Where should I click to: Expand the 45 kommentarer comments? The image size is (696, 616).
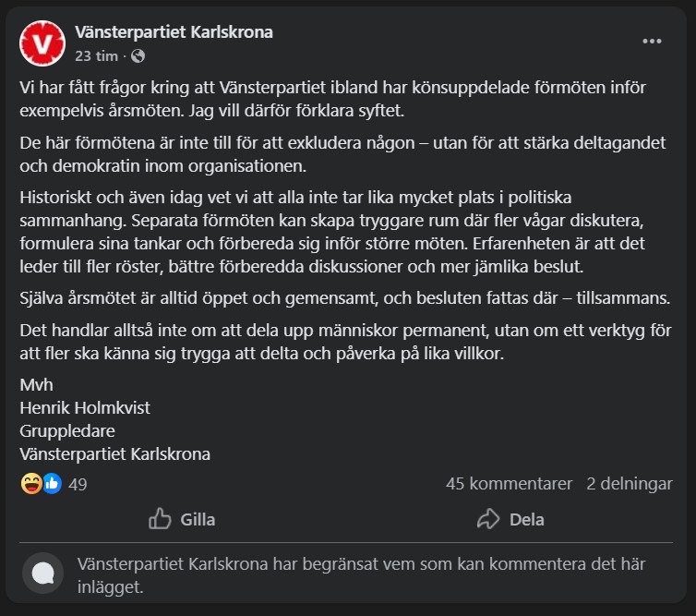(x=509, y=484)
